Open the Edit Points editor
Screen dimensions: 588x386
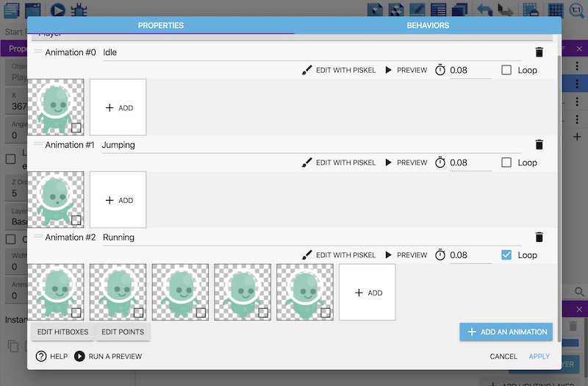(123, 332)
